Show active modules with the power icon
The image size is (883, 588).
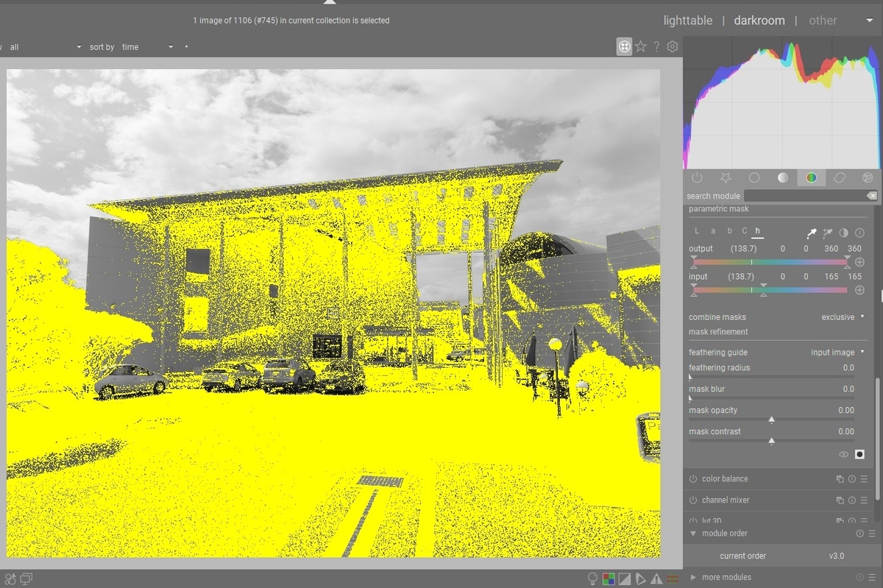pyautogui.click(x=697, y=178)
